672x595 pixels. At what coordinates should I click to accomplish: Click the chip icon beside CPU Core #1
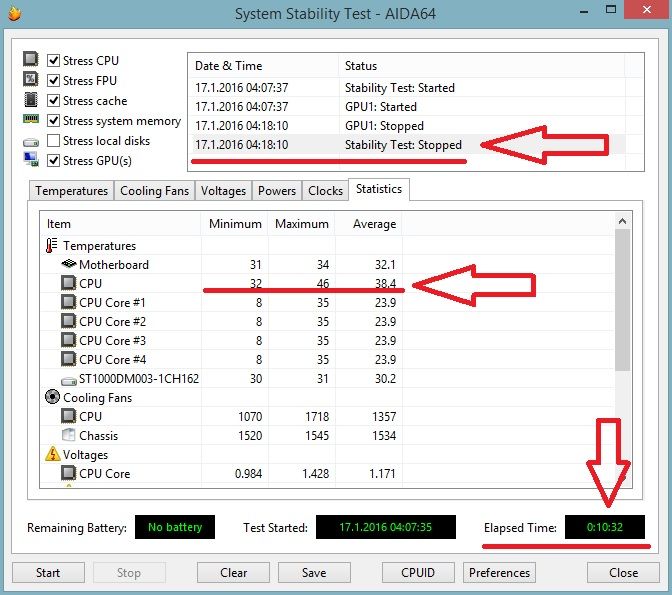click(68, 302)
